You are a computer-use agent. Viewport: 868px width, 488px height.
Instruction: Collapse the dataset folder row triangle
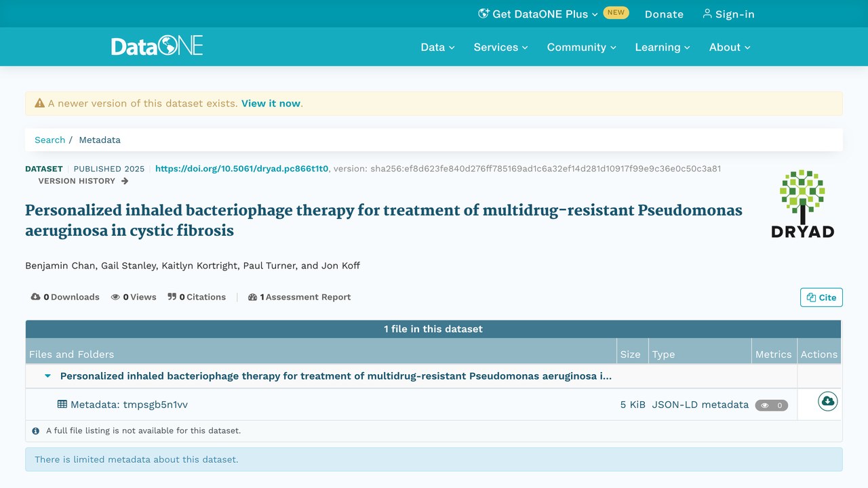[x=47, y=375]
